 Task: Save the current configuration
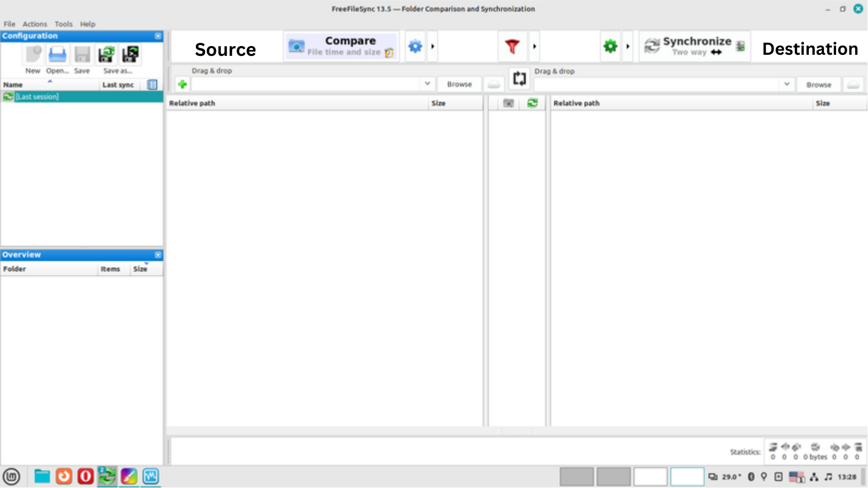tap(82, 54)
